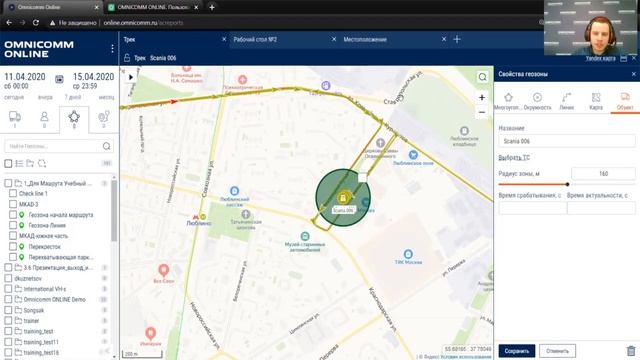This screenshot has width=640, height=360.
Task: Zoom out the map with minus button
Action: tap(482, 112)
